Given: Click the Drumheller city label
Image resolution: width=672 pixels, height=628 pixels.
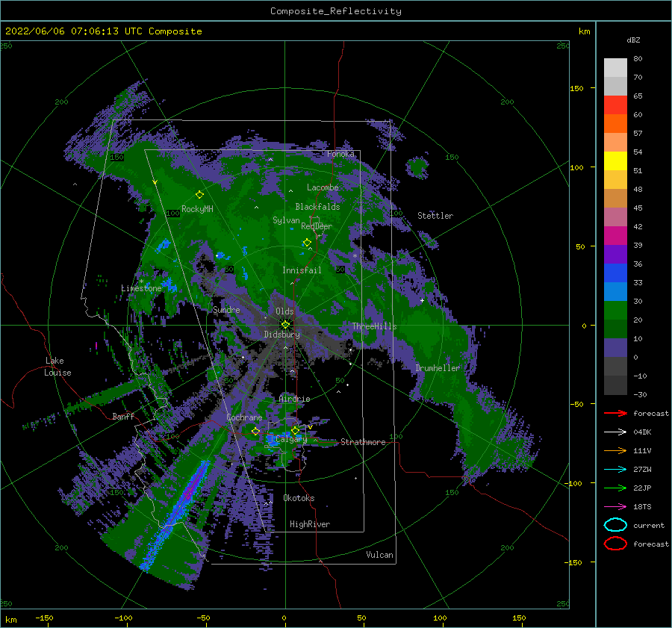Looking at the screenshot, I should point(438,368).
